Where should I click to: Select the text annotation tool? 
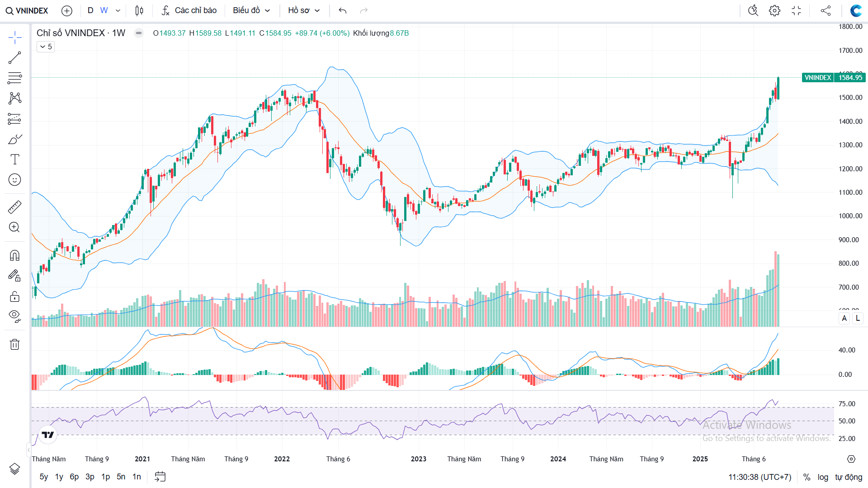point(14,159)
